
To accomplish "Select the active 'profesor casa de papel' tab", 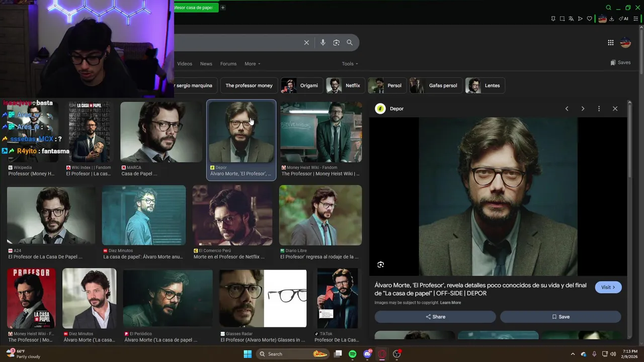I will pyautogui.click(x=196, y=8).
